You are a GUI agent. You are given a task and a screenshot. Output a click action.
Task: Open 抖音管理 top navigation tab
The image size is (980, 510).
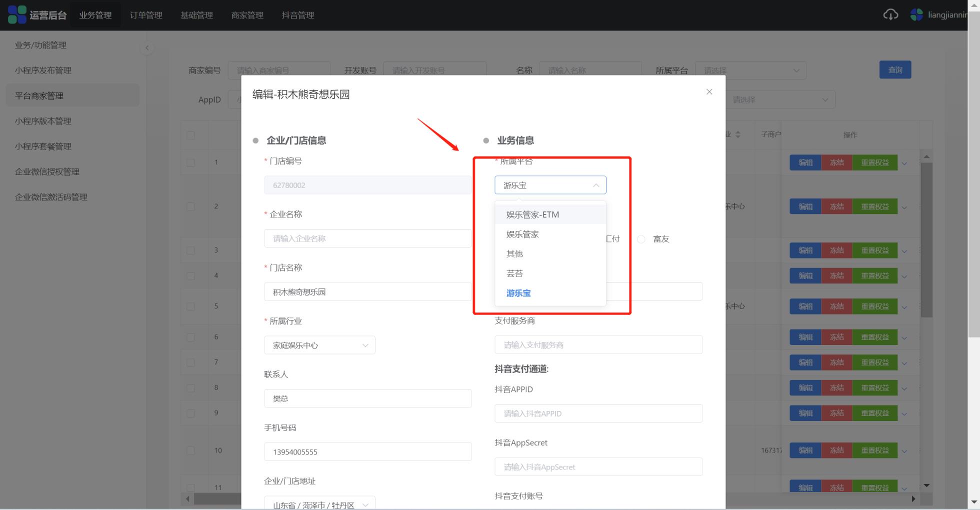click(297, 15)
